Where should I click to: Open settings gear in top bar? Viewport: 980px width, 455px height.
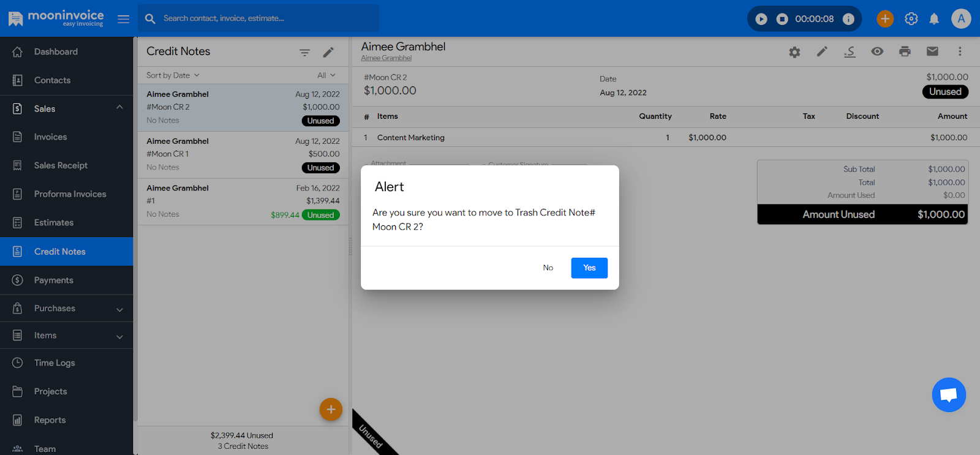911,19
